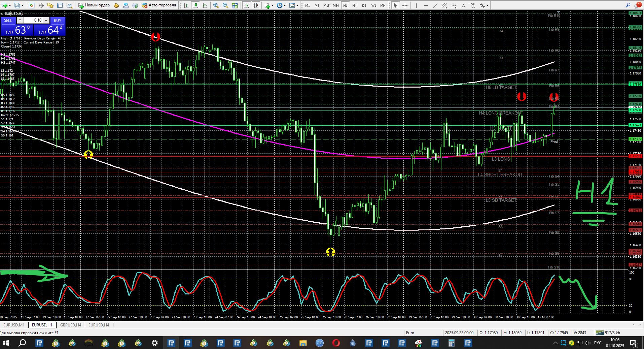This screenshot has height=349, width=644.
Task: Set timeframe to W1
Action: click(374, 5)
